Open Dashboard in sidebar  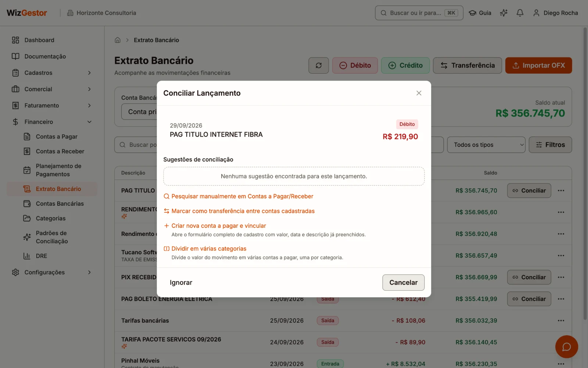pos(52,40)
